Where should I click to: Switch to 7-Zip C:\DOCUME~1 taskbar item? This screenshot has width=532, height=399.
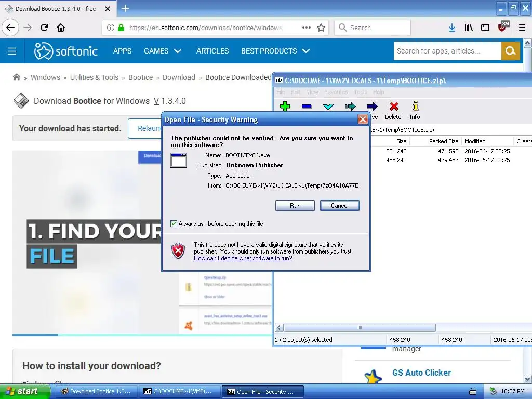(179, 392)
